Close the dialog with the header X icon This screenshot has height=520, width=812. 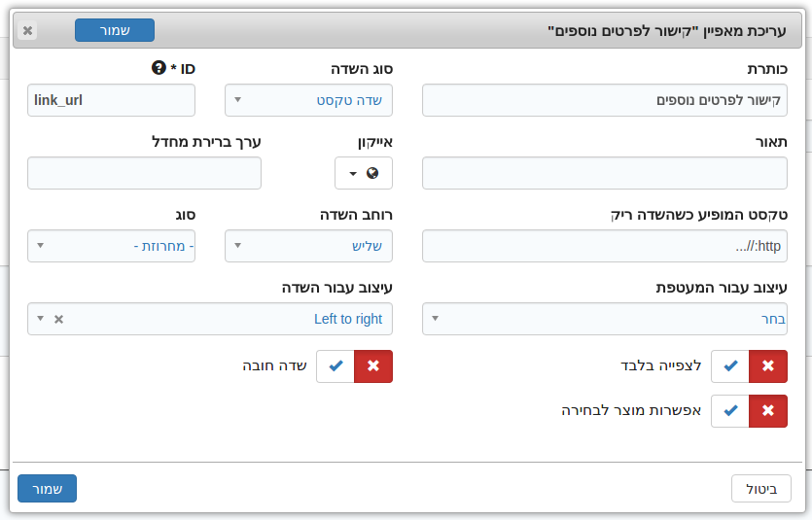tap(27, 30)
